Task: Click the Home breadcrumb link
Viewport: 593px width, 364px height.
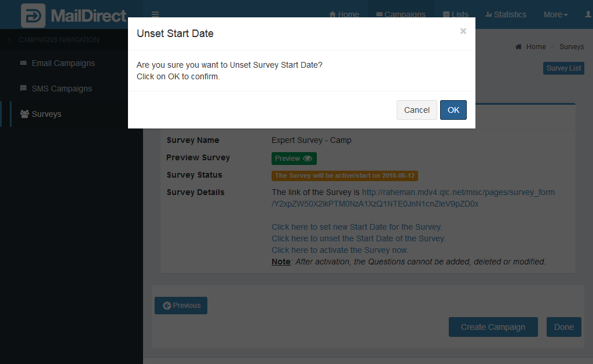Action: tap(536, 47)
